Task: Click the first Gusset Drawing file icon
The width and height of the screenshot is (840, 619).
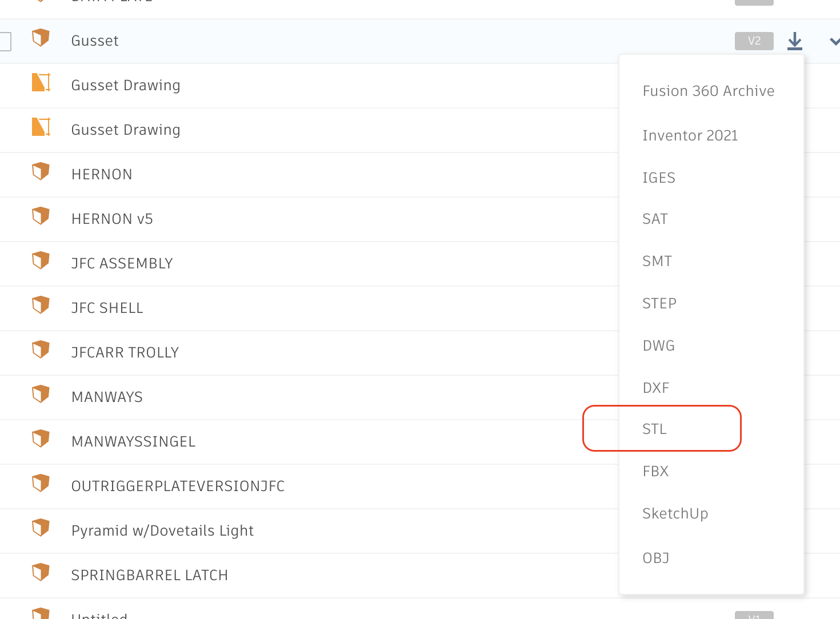Action: click(41, 83)
